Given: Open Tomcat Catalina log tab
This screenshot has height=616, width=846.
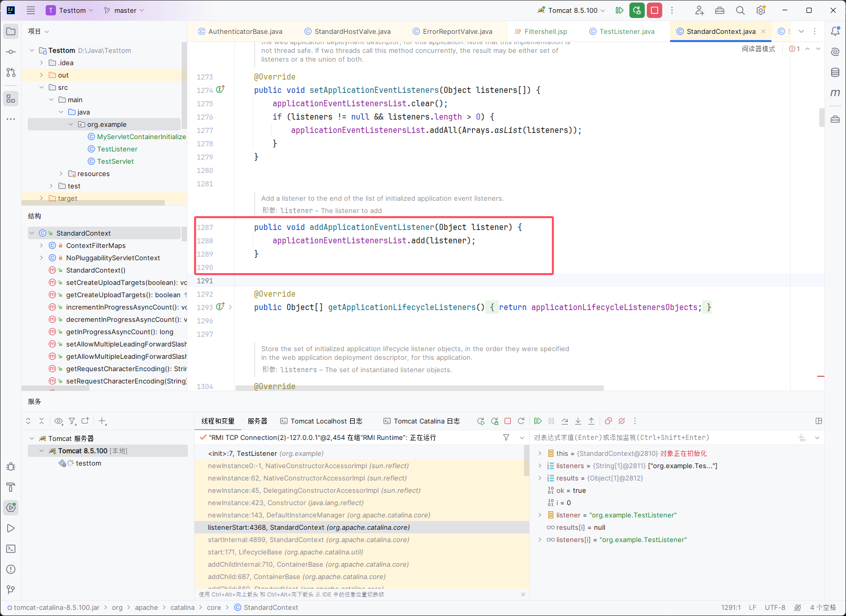Looking at the screenshot, I should pyautogui.click(x=421, y=421).
